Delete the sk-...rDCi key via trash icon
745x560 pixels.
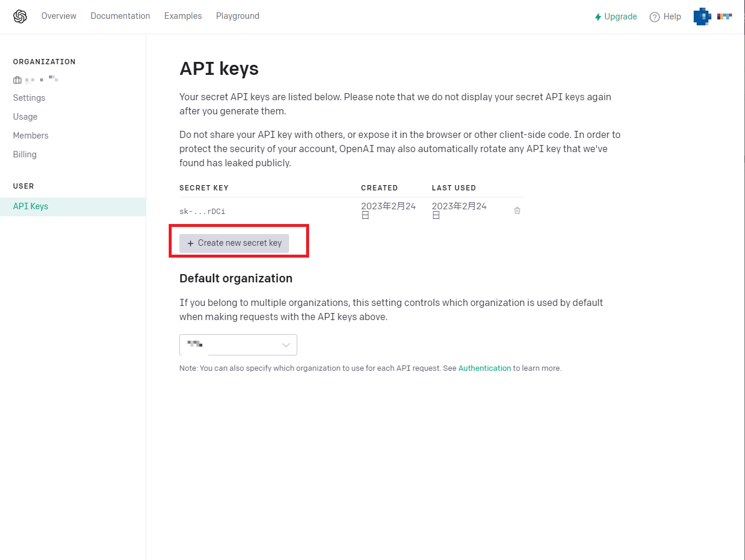[x=517, y=210]
